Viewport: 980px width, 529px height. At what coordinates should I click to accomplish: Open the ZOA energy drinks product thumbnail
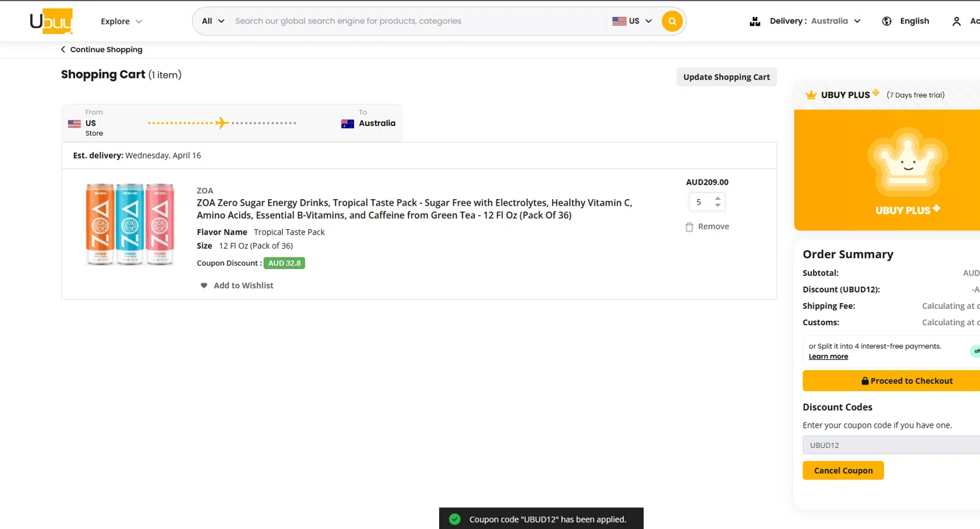pos(130,224)
